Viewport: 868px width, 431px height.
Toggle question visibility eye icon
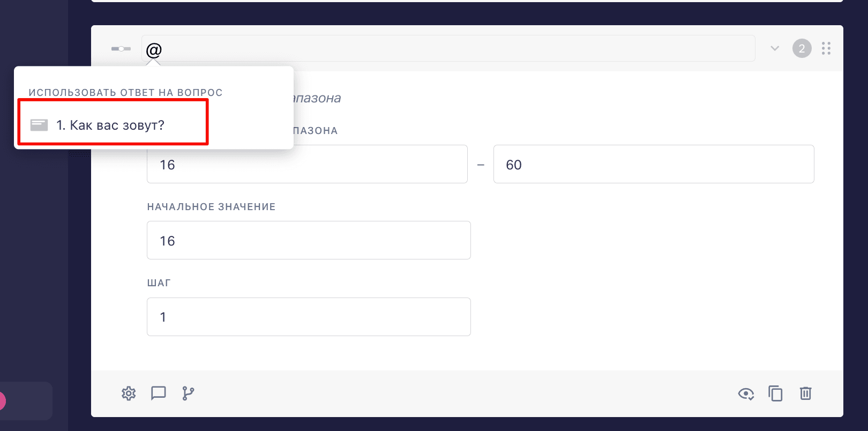pos(746,394)
